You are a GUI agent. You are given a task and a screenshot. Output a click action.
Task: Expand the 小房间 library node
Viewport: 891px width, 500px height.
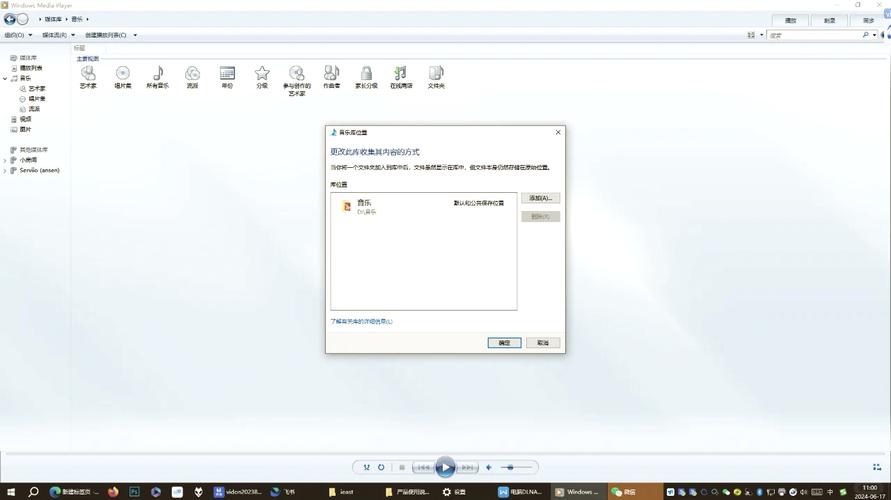click(x=5, y=160)
